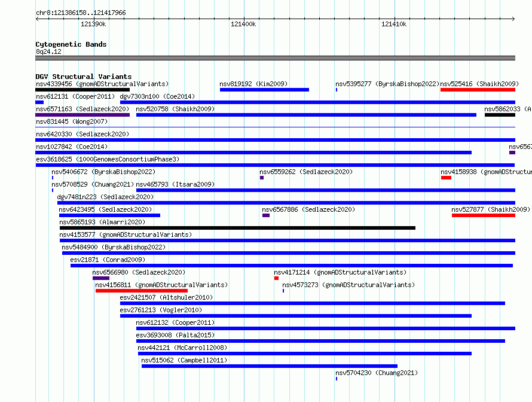Click the DGV Structural Variants track title
This screenshot has width=532, height=402.
pyautogui.click(x=84, y=77)
